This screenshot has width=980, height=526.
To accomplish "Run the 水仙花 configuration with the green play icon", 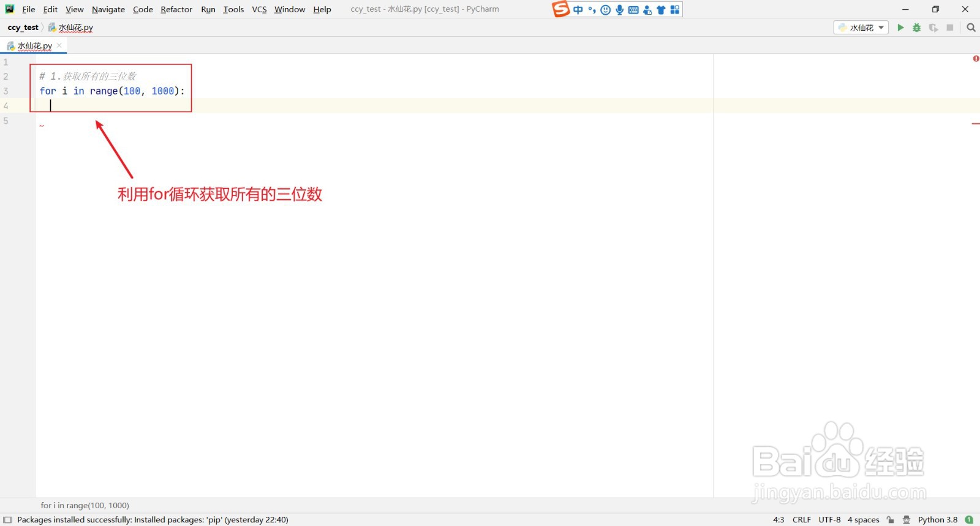I will (x=900, y=28).
